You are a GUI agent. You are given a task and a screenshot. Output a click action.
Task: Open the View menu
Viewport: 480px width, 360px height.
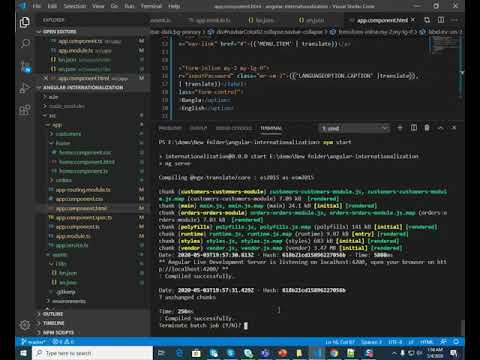(x=98, y=6)
